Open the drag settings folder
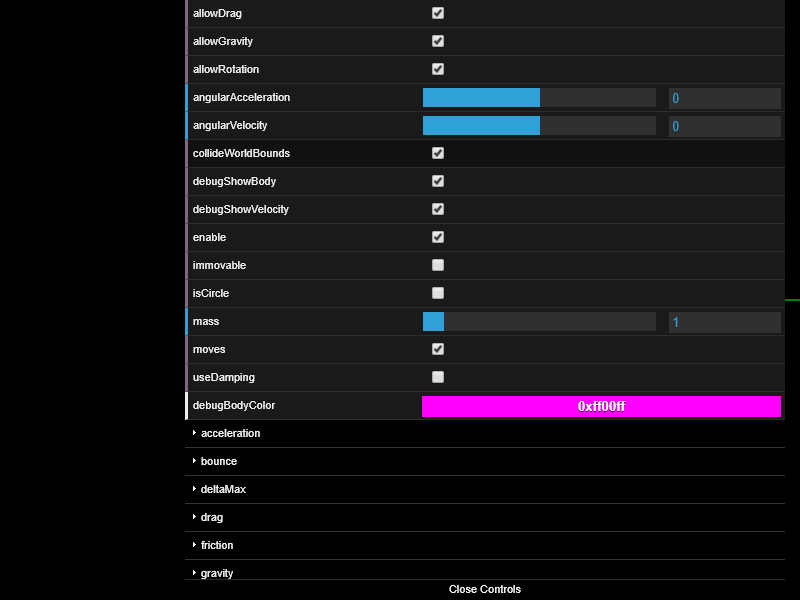This screenshot has width=800, height=600. point(211,517)
